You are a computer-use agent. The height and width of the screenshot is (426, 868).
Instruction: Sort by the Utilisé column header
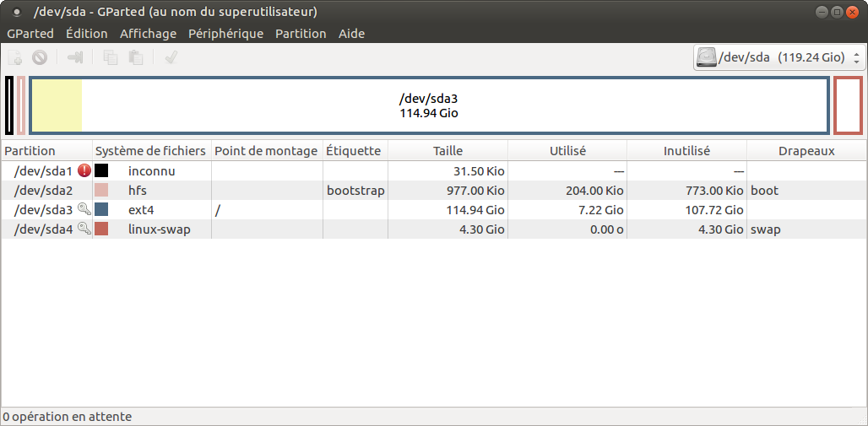coord(567,151)
